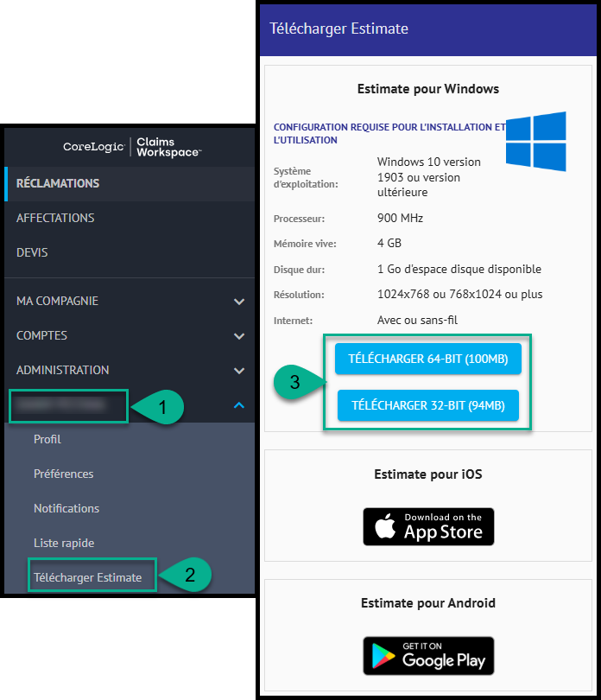Expand the ADMINISTRATION section chevron
Image resolution: width=601 pixels, height=700 pixels.
pyautogui.click(x=239, y=371)
